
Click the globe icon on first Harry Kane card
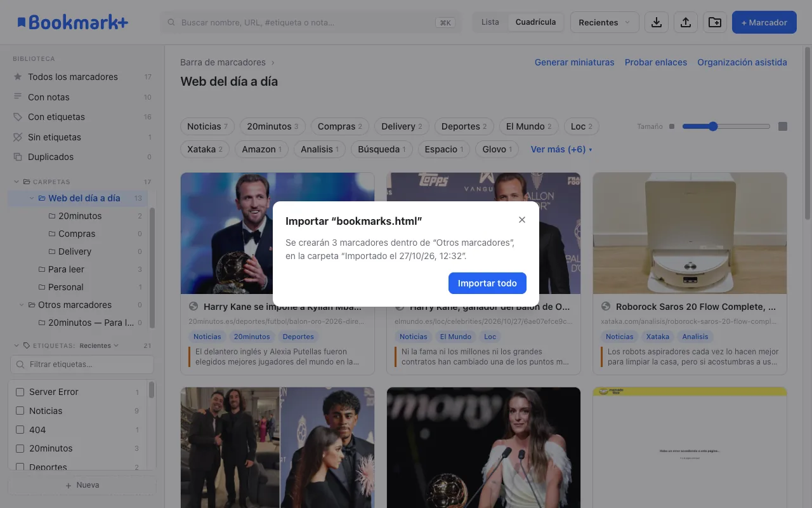click(193, 307)
